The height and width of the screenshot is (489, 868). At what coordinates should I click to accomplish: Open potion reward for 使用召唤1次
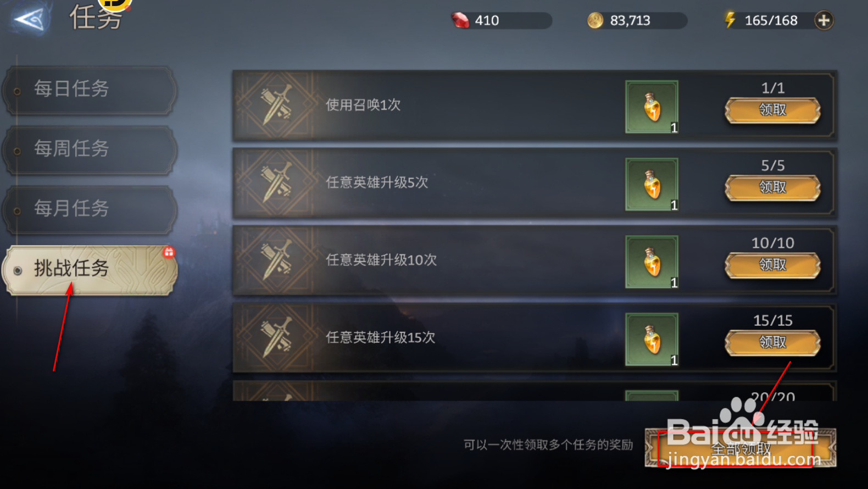[x=652, y=107]
